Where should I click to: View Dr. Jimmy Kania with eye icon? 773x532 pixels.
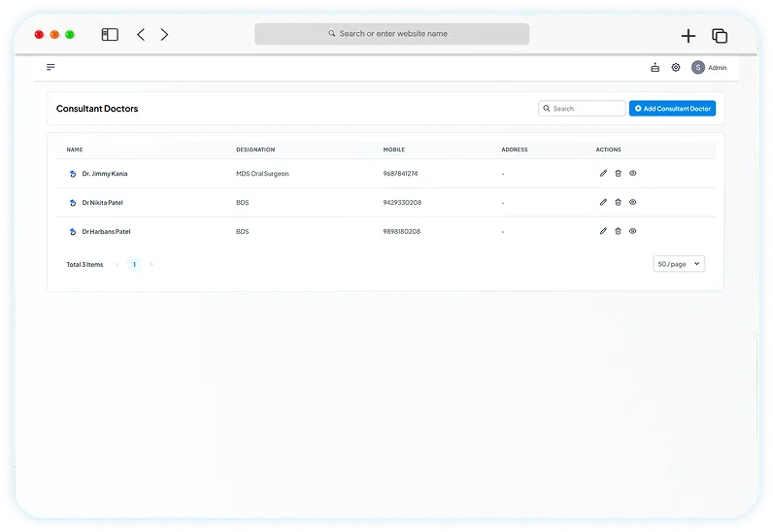633,173
